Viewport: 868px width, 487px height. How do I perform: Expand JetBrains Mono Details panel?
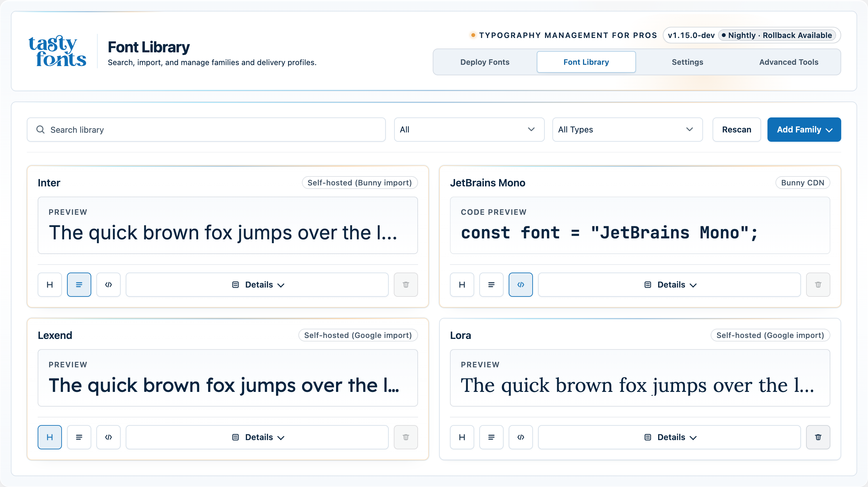pyautogui.click(x=669, y=284)
